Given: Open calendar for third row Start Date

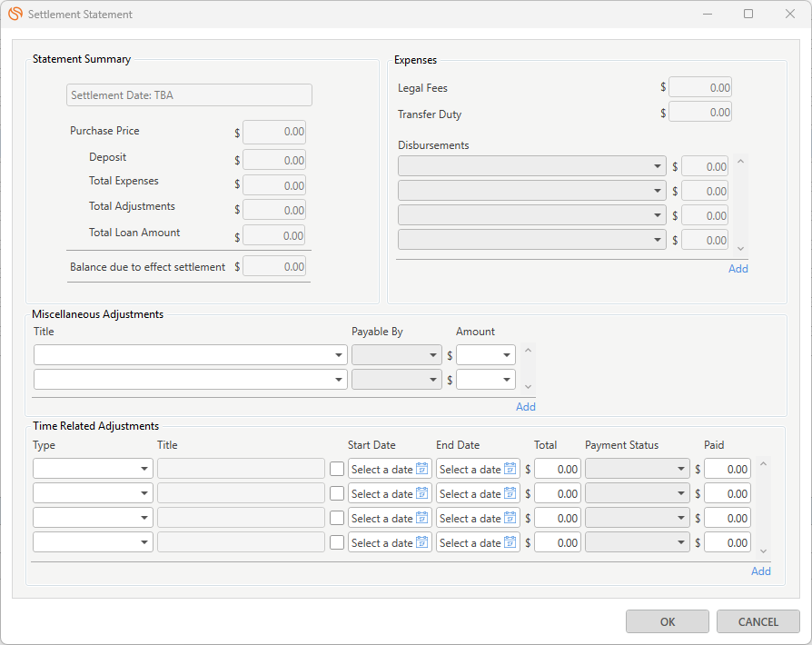Looking at the screenshot, I should [x=422, y=518].
